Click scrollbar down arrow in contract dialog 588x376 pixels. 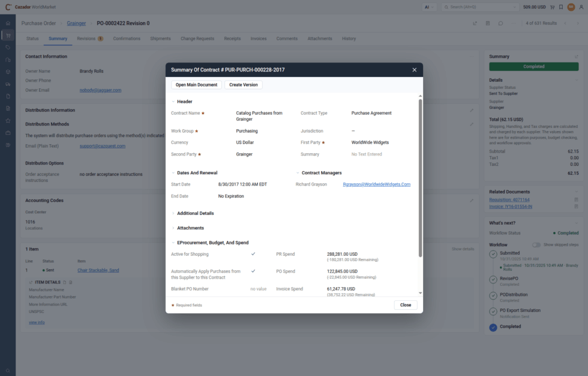[420, 293]
